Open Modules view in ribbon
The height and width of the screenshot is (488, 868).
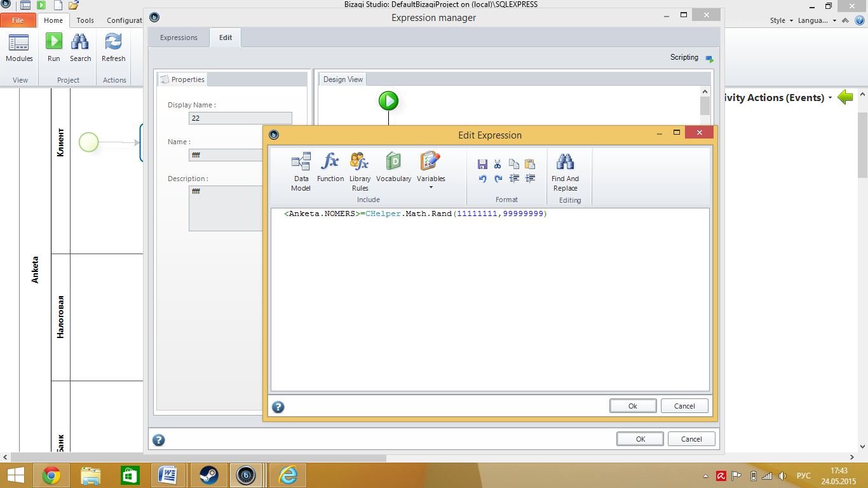[x=19, y=48]
